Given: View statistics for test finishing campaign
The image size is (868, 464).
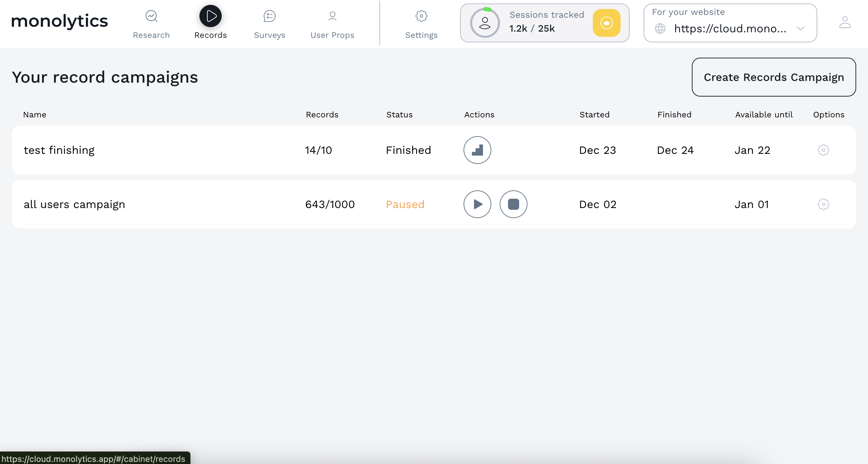Looking at the screenshot, I should [477, 150].
